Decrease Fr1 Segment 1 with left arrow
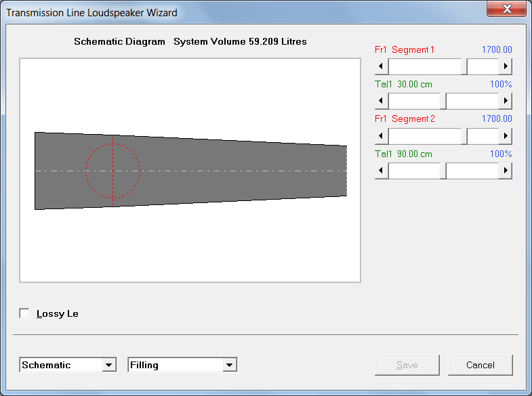 [x=382, y=66]
